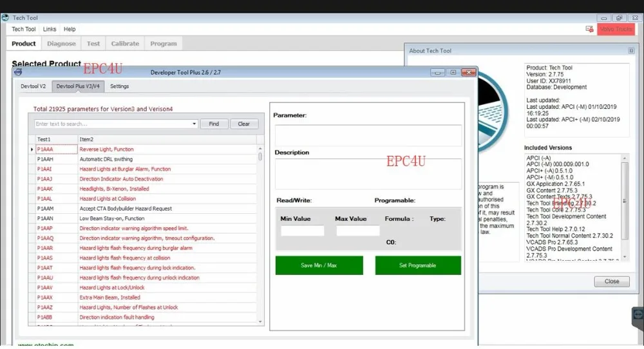Image resolution: width=644 pixels, height=349 pixels.
Task: Switch to the Product tab
Action: [23, 44]
